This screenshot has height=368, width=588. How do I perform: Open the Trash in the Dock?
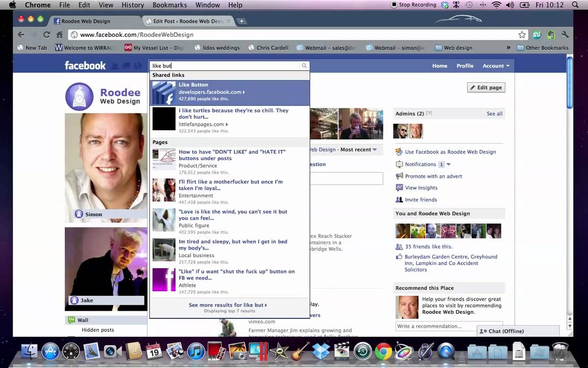point(560,352)
